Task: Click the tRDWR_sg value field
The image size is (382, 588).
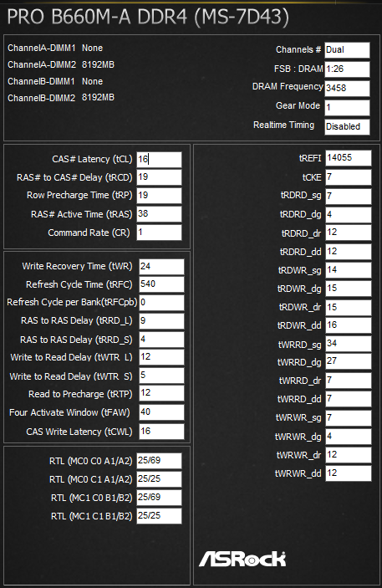Action: pos(349,270)
